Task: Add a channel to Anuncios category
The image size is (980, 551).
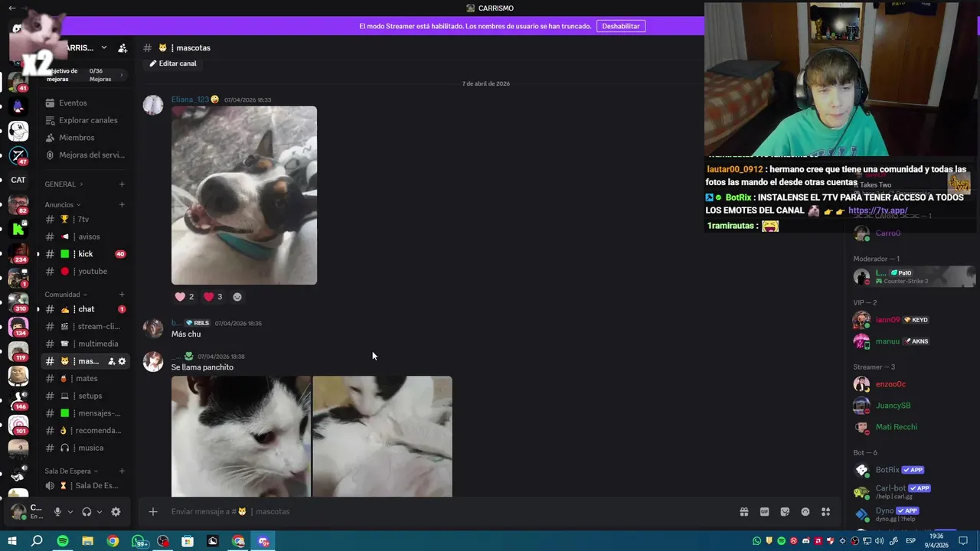Action: point(122,205)
